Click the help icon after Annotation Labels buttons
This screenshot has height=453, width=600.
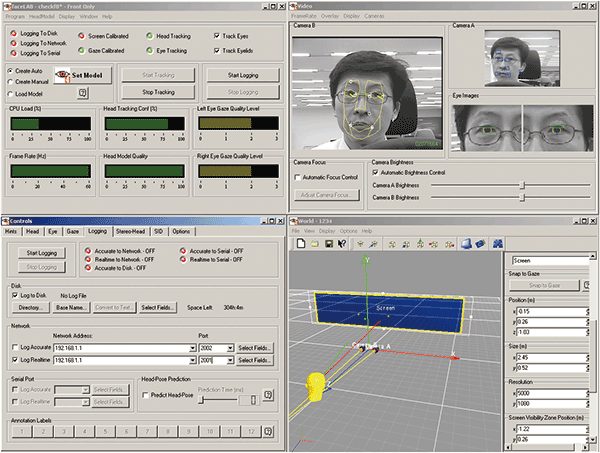[x=267, y=431]
